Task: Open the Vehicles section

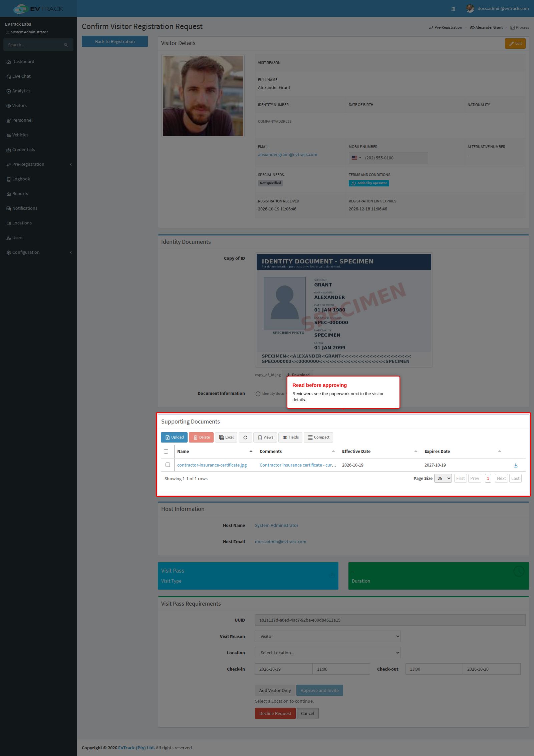Action: (x=20, y=135)
